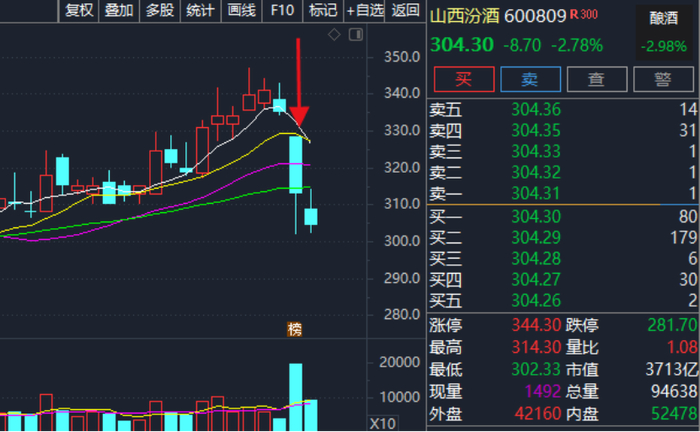Select 卖一 price 304.31

(536, 193)
